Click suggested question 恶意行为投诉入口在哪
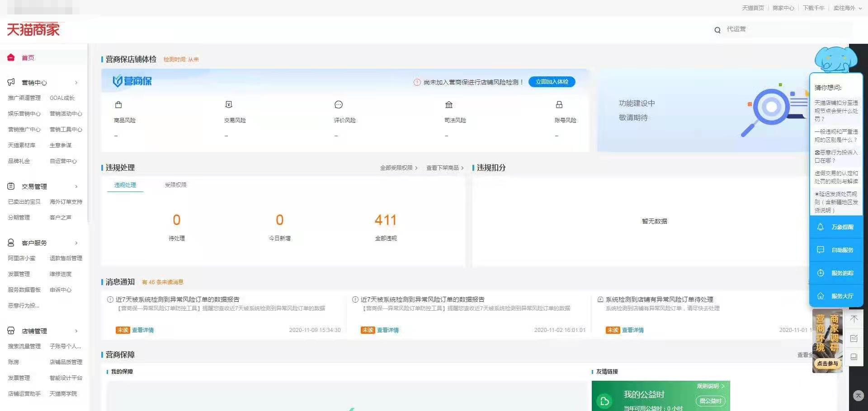Screen dimensions: 868x411 836,156
